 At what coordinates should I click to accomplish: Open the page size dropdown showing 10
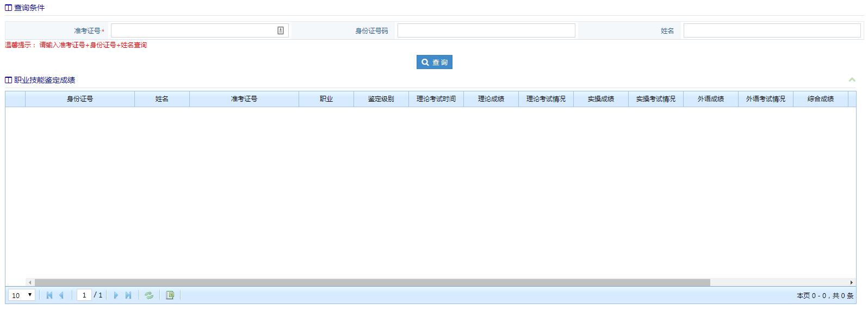coord(22,295)
